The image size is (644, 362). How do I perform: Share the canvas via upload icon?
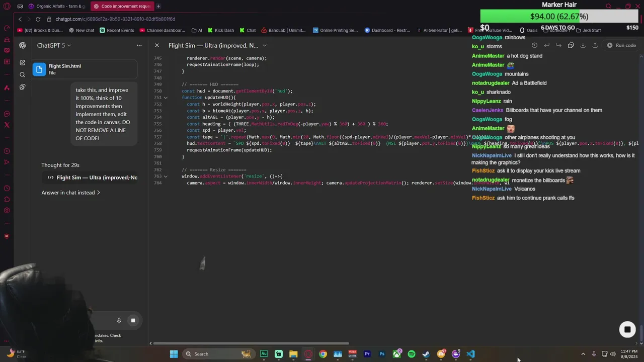(595, 45)
